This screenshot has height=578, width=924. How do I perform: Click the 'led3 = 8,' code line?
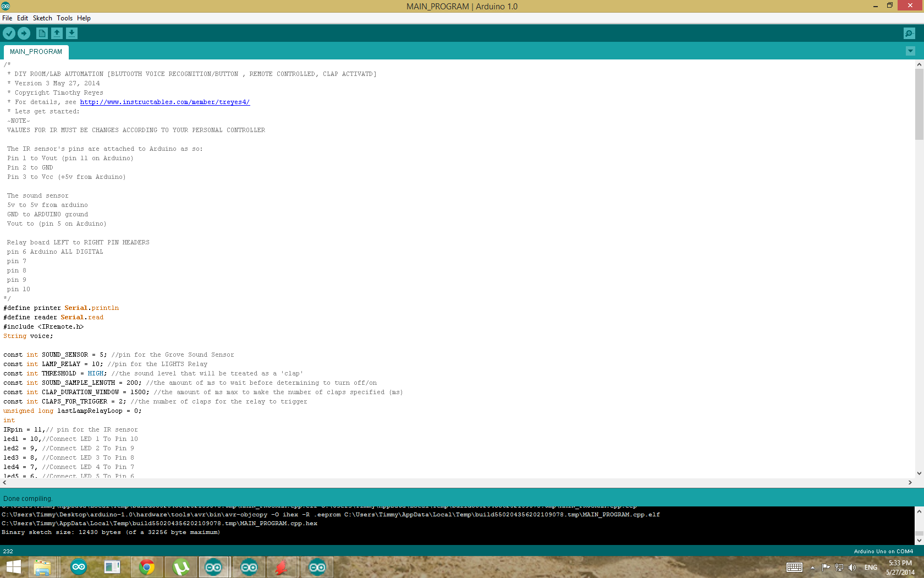click(x=69, y=457)
